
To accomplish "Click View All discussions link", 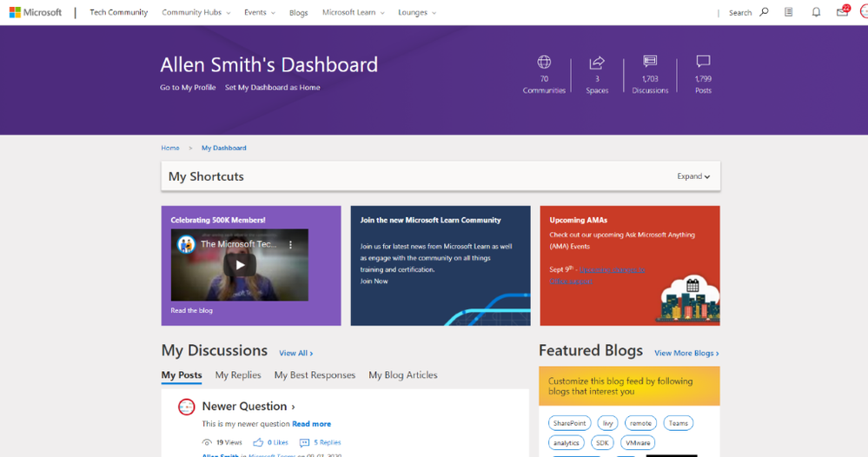I will point(295,353).
